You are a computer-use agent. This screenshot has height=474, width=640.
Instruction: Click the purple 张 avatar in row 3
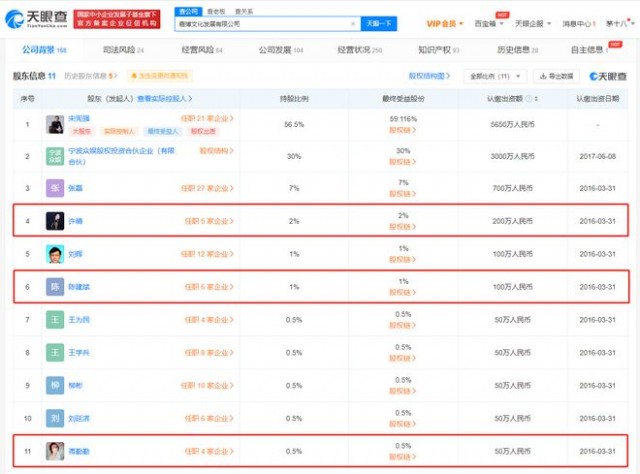pyautogui.click(x=55, y=188)
